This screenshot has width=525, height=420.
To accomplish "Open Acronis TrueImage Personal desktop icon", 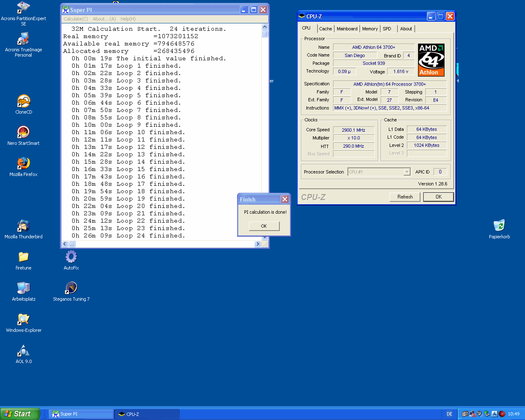I will (x=23, y=39).
